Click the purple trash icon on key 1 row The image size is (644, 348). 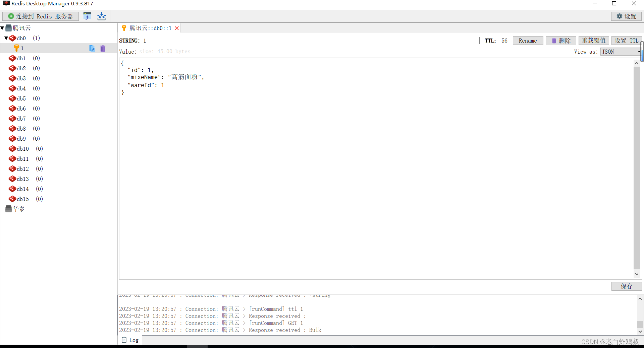103,48
